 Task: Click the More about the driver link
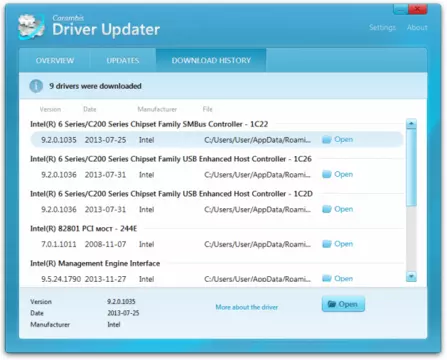(247, 307)
